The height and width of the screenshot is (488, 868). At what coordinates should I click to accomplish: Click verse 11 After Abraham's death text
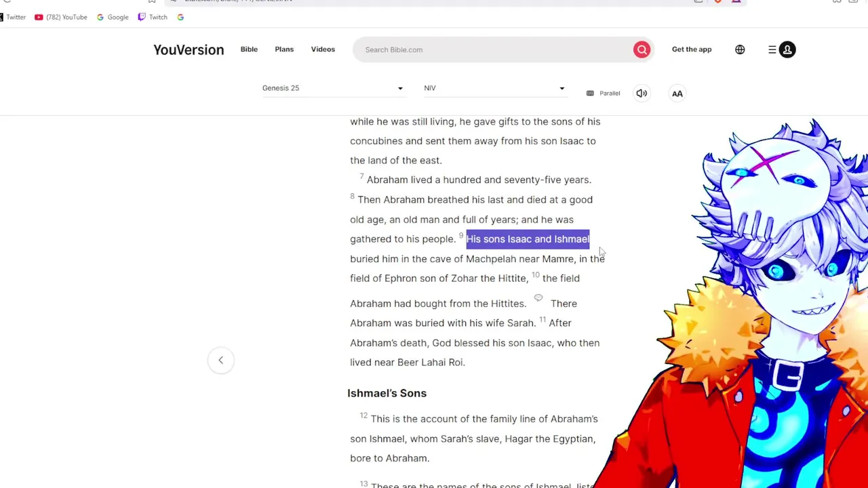[x=475, y=342]
